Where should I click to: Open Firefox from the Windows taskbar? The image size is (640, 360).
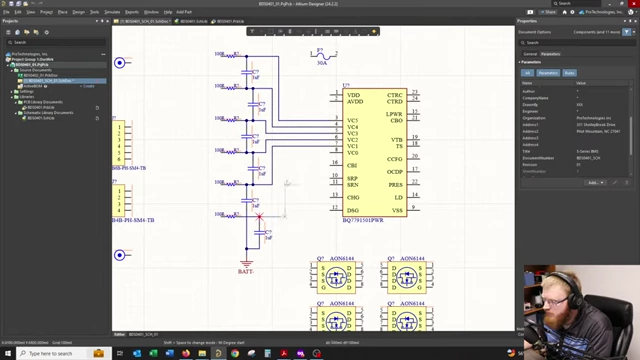pos(186,353)
